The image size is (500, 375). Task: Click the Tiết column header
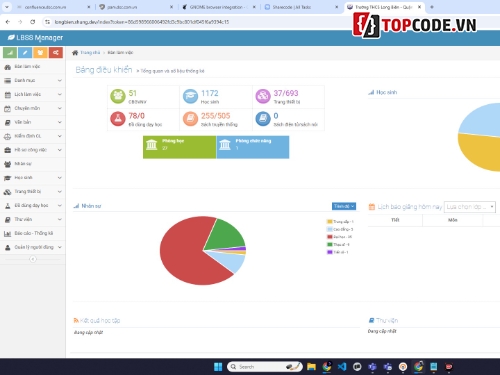[x=395, y=220]
